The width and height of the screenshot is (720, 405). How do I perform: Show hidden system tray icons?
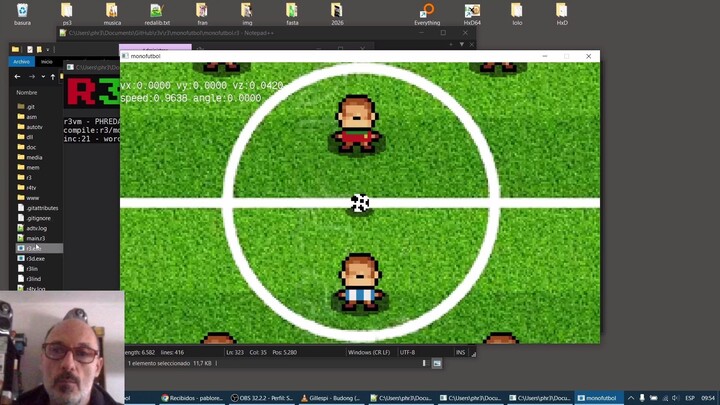point(631,398)
